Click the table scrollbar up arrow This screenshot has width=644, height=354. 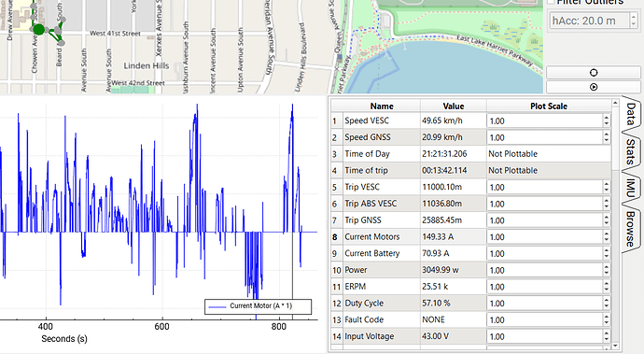coord(615,103)
